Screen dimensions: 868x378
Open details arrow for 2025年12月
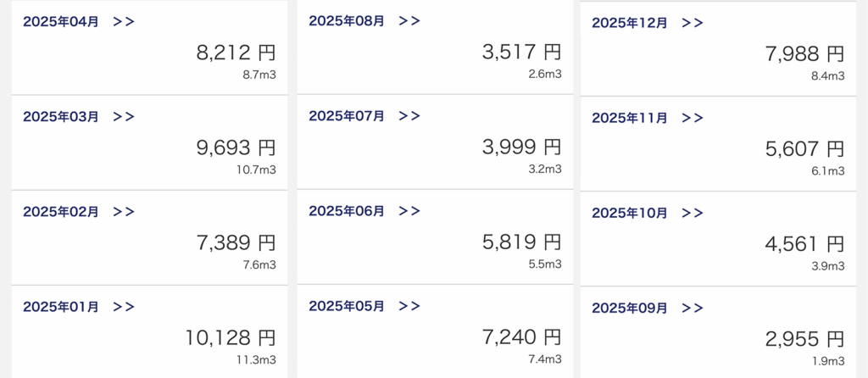(693, 23)
